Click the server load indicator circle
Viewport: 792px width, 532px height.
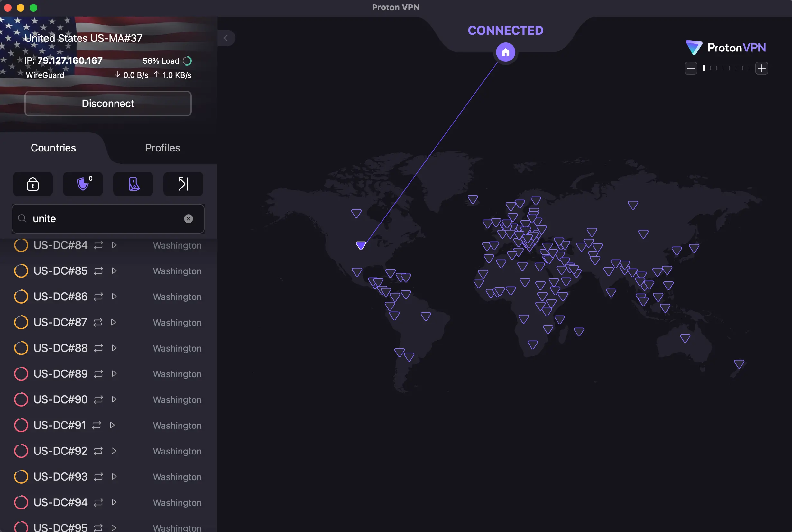[x=187, y=61]
